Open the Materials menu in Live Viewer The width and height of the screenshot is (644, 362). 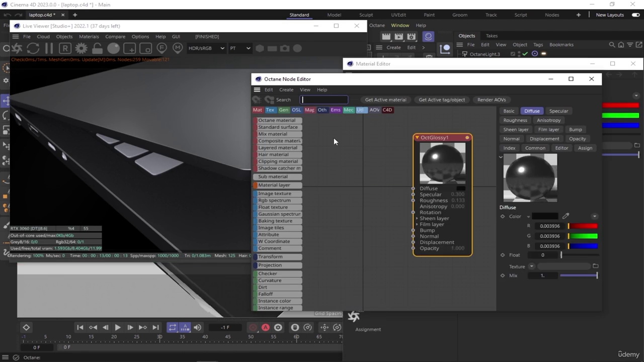click(x=89, y=37)
